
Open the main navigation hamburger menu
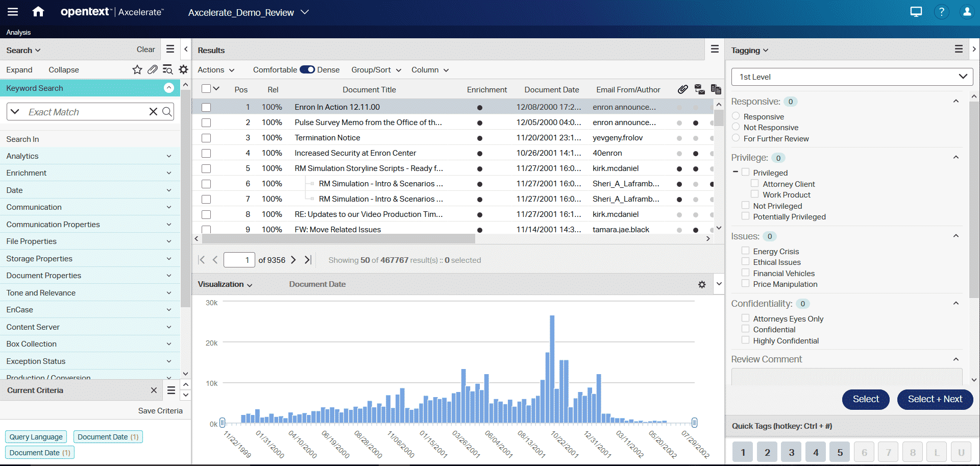coord(13,11)
